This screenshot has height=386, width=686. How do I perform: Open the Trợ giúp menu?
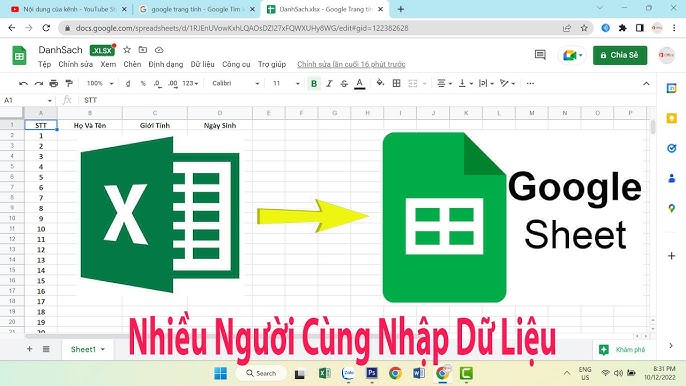pyautogui.click(x=272, y=64)
